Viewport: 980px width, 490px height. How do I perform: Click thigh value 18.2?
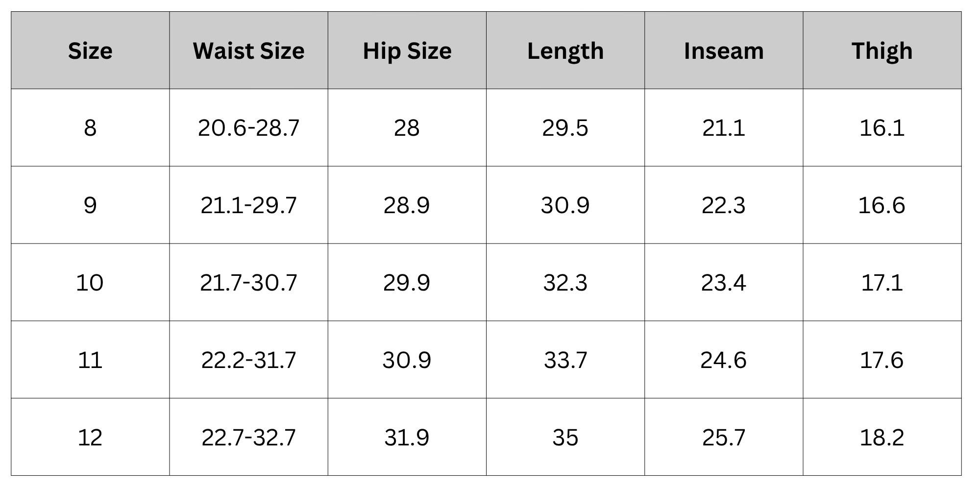[882, 437]
